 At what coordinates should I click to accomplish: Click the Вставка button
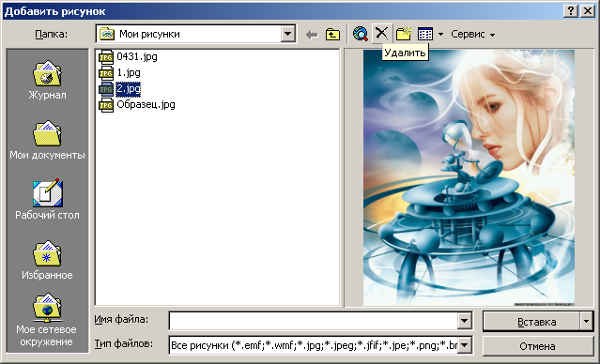pyautogui.click(x=531, y=322)
